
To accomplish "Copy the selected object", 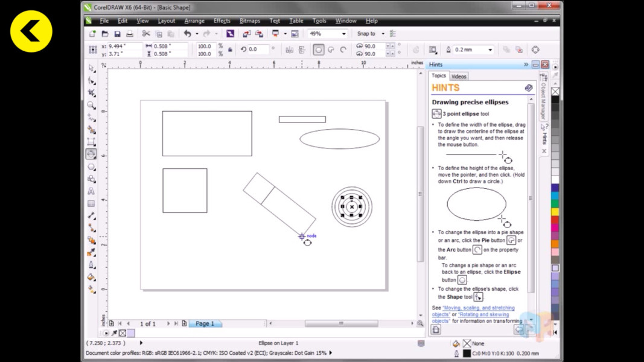I will (x=159, y=34).
